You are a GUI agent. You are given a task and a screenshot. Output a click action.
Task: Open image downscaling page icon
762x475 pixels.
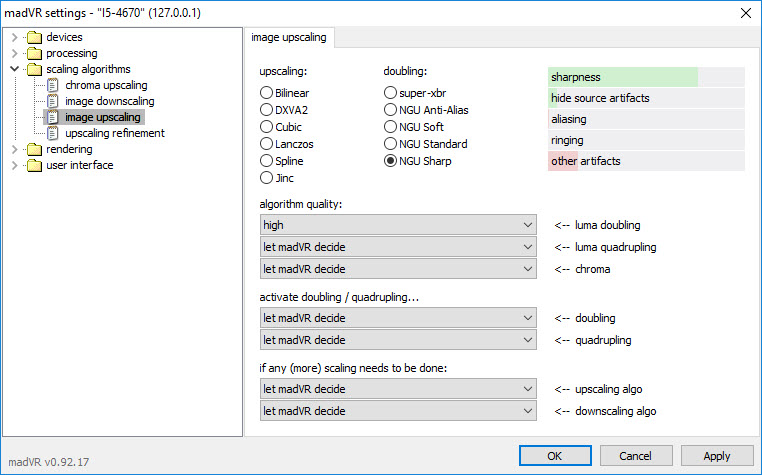[52, 101]
